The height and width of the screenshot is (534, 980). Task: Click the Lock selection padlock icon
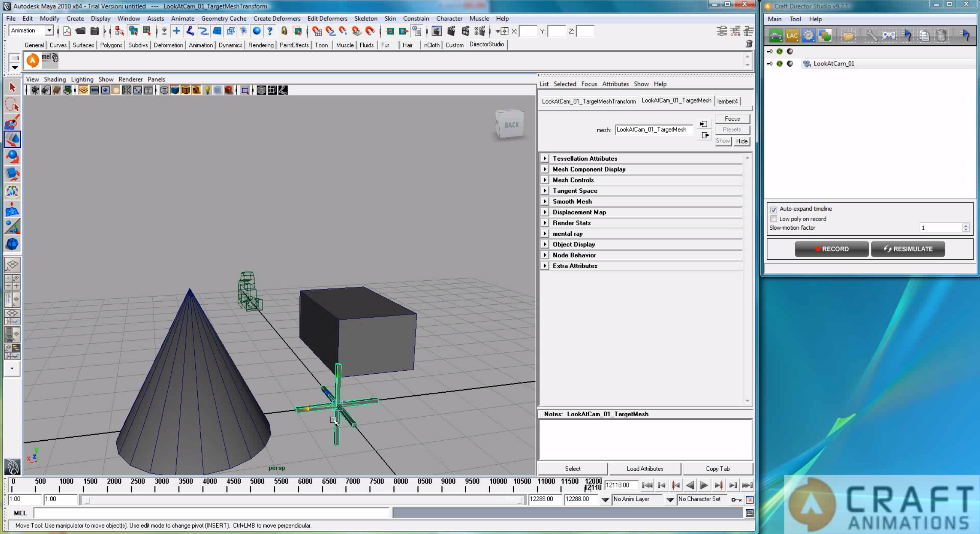point(284,31)
